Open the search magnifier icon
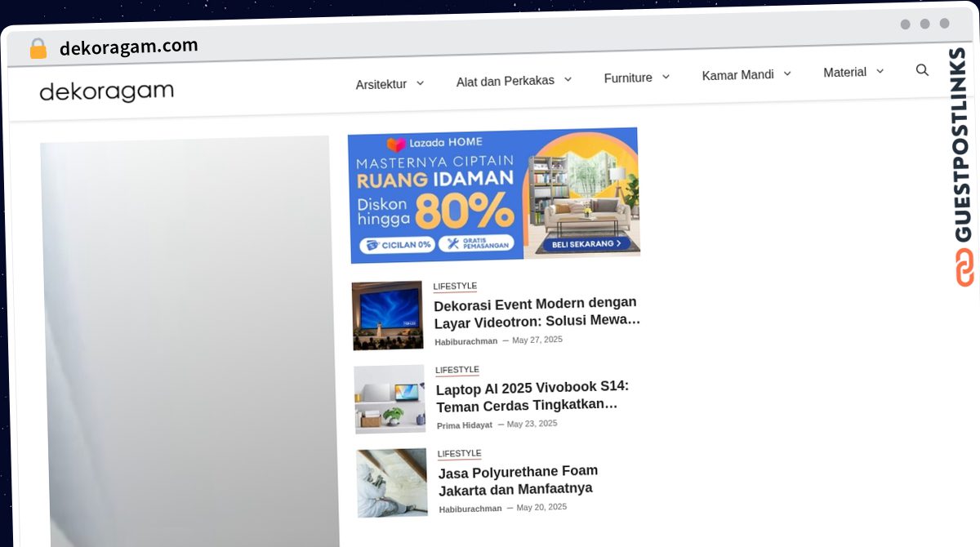 tap(922, 70)
